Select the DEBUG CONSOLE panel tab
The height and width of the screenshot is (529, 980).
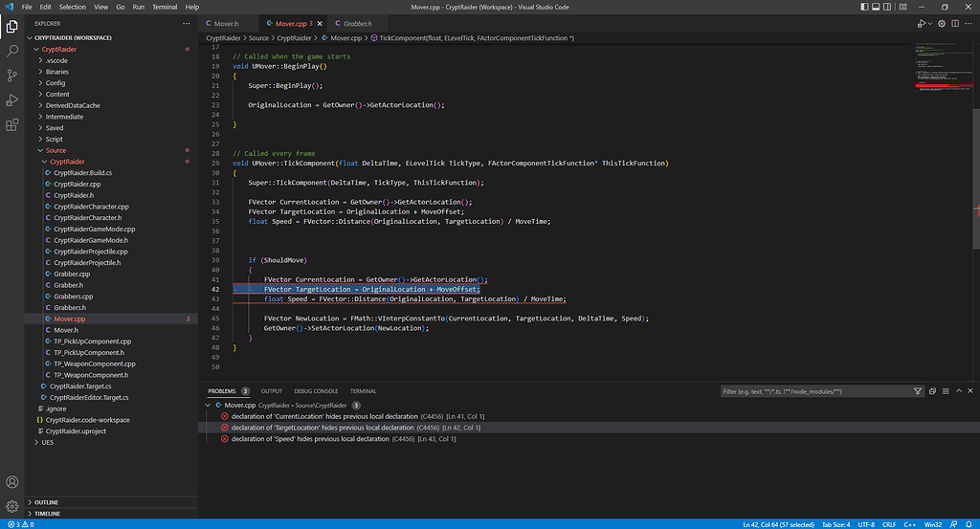coord(316,391)
